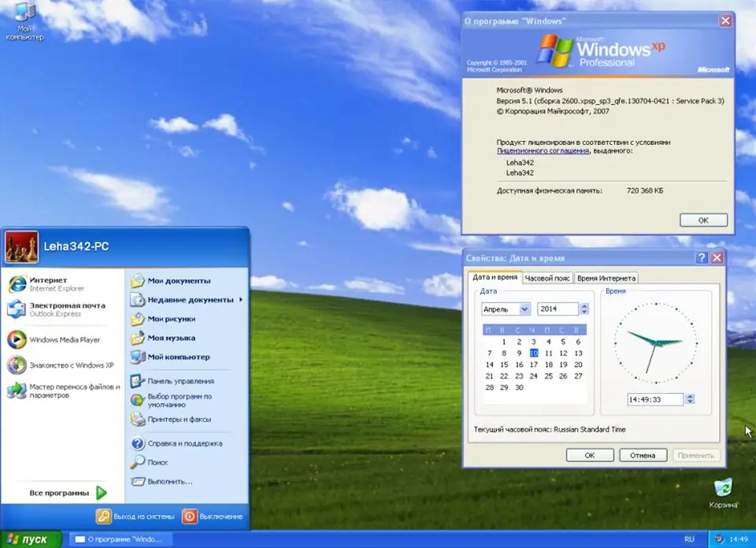This screenshot has width=756, height=548.
Task: Click the Пуск start button
Action: point(31,539)
